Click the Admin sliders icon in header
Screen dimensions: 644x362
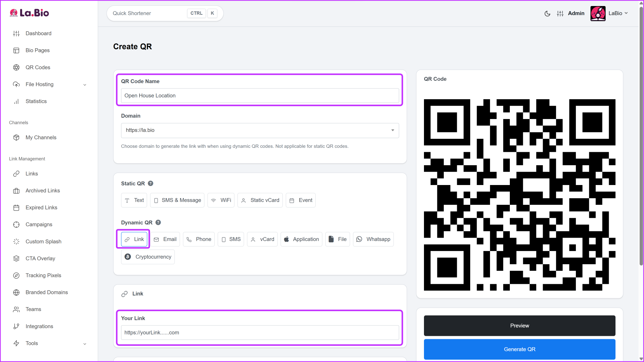[x=560, y=13]
